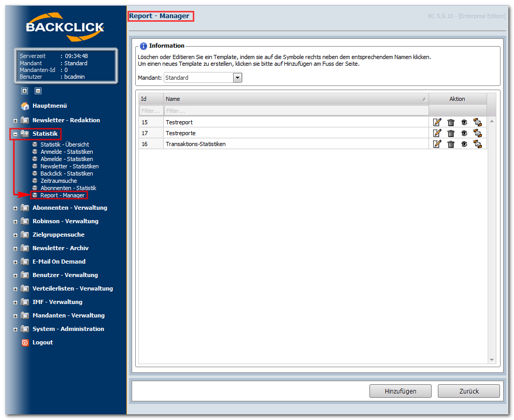This screenshot has height=420, width=514.
Task: Open the Mandant dropdown
Action: coord(237,78)
